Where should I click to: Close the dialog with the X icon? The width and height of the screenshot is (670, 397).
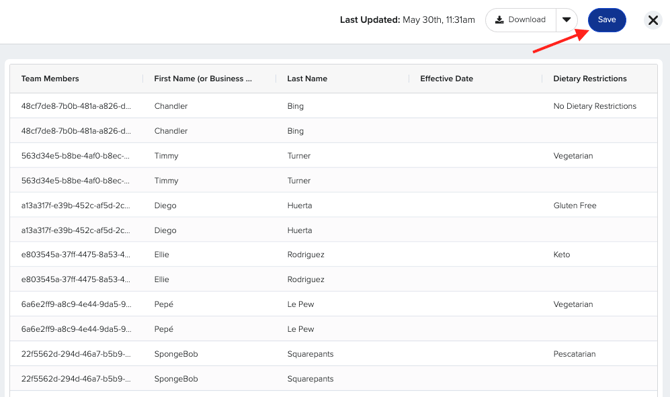click(x=653, y=20)
